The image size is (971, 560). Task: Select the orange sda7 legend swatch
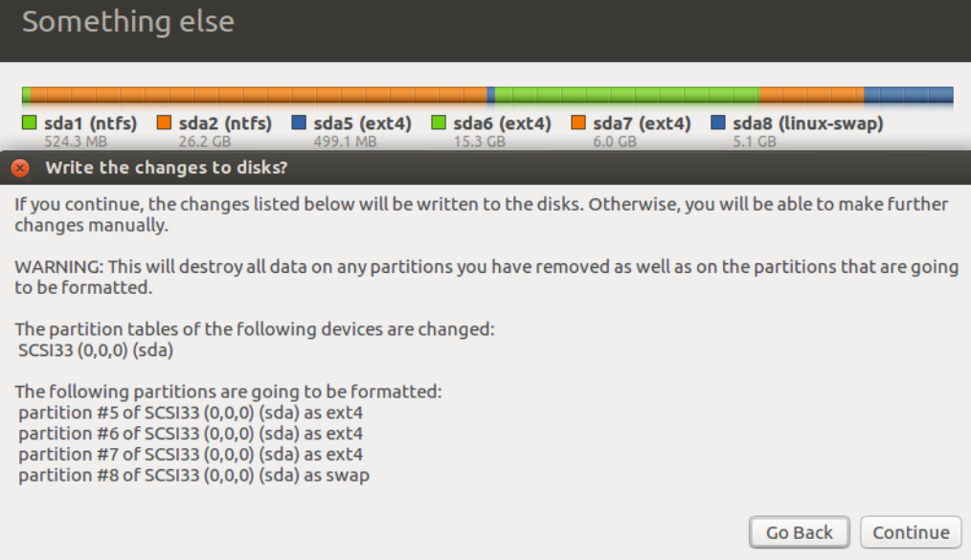[578, 123]
